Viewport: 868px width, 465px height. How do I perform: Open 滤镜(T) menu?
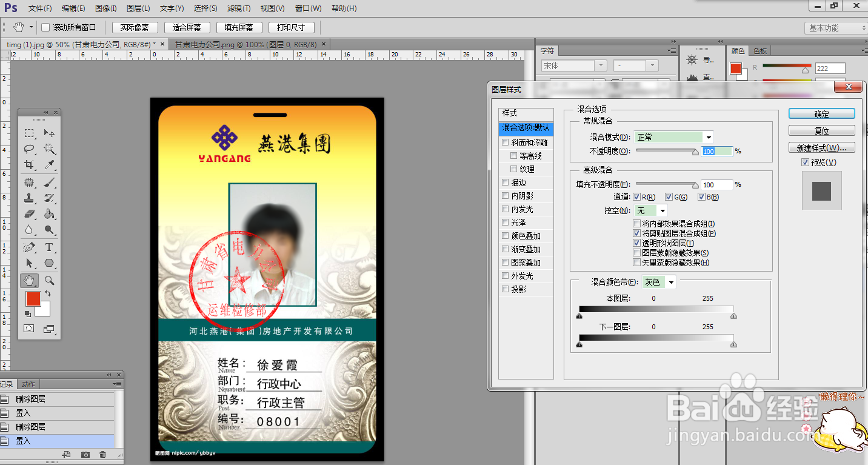click(x=239, y=8)
